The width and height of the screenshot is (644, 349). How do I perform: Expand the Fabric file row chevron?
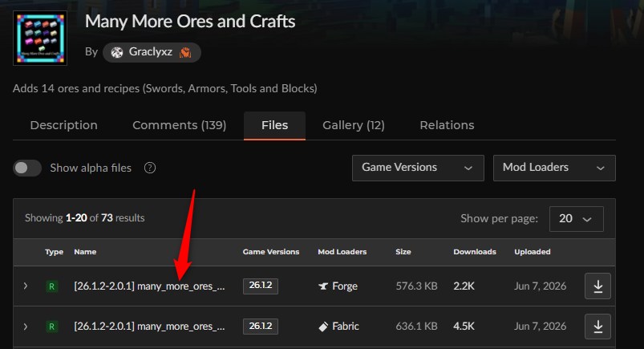click(x=26, y=327)
